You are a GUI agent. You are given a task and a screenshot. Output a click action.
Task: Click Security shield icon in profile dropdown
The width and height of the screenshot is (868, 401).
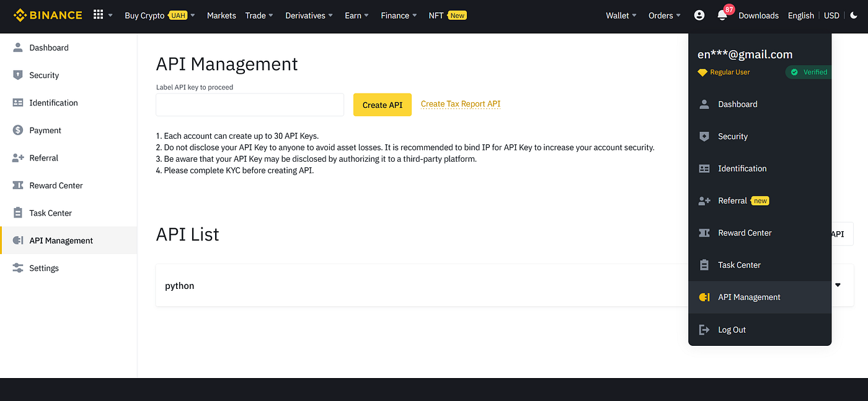(704, 136)
